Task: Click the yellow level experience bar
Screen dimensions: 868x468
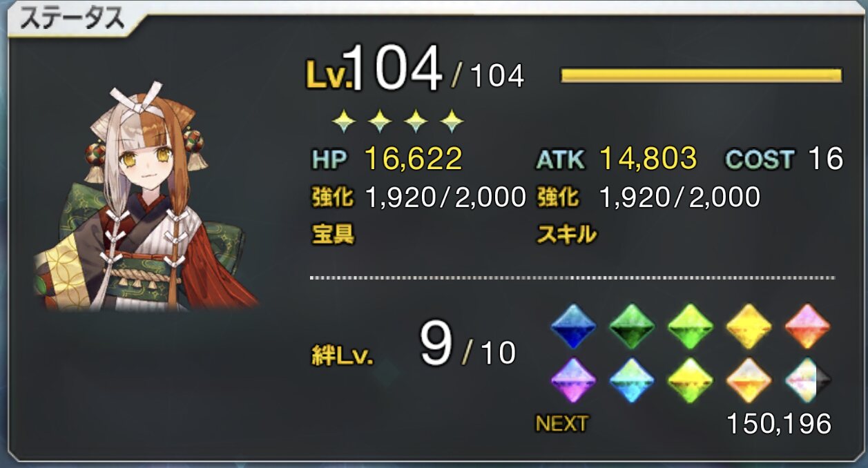Action: [701, 75]
